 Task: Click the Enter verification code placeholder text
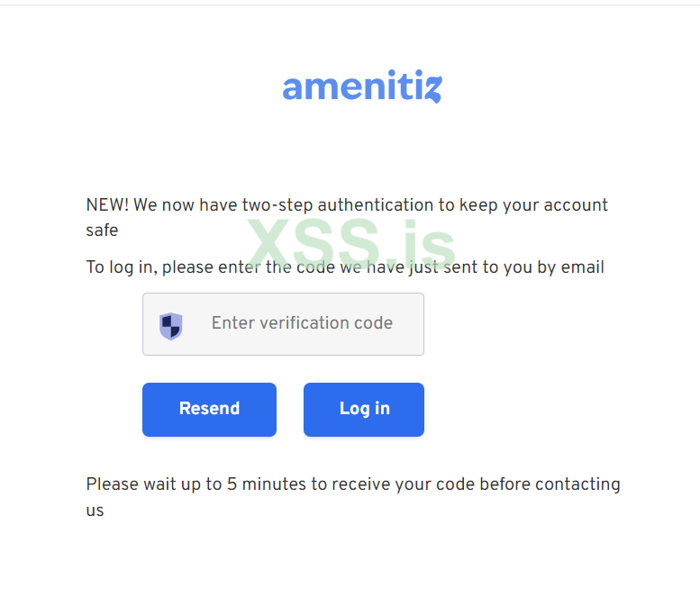click(x=302, y=323)
